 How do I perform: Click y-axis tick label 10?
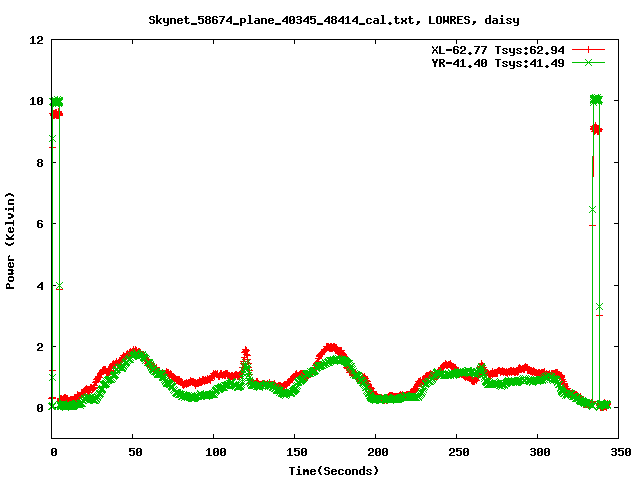(x=36, y=101)
